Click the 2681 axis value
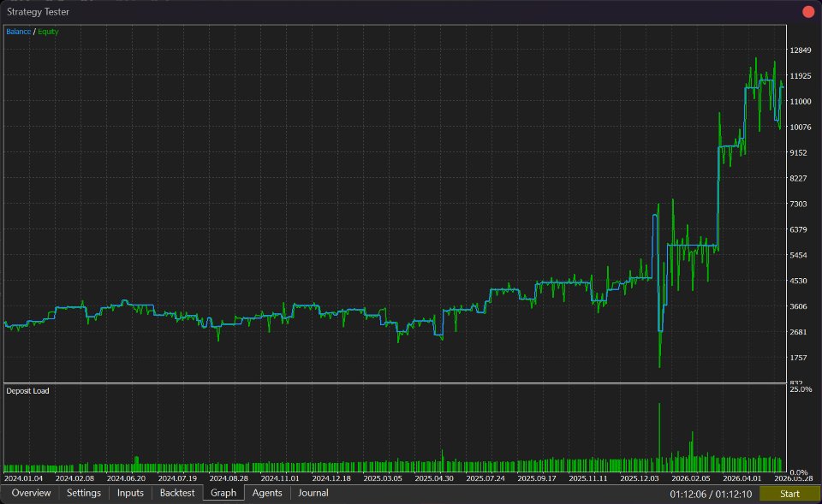This screenshot has height=504, width=822. [x=798, y=332]
